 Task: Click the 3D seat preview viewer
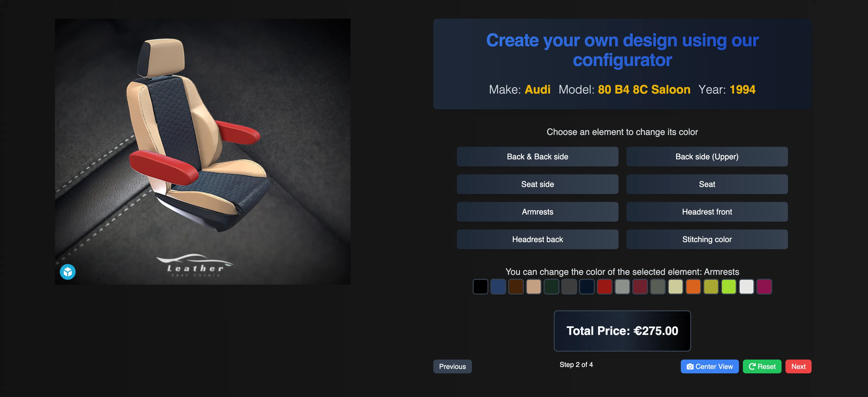coord(202,152)
